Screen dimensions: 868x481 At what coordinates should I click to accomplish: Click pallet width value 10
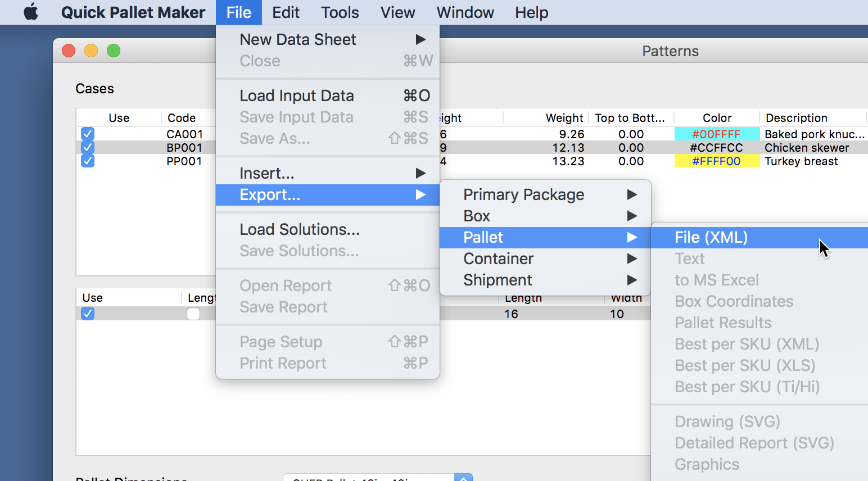(617, 314)
